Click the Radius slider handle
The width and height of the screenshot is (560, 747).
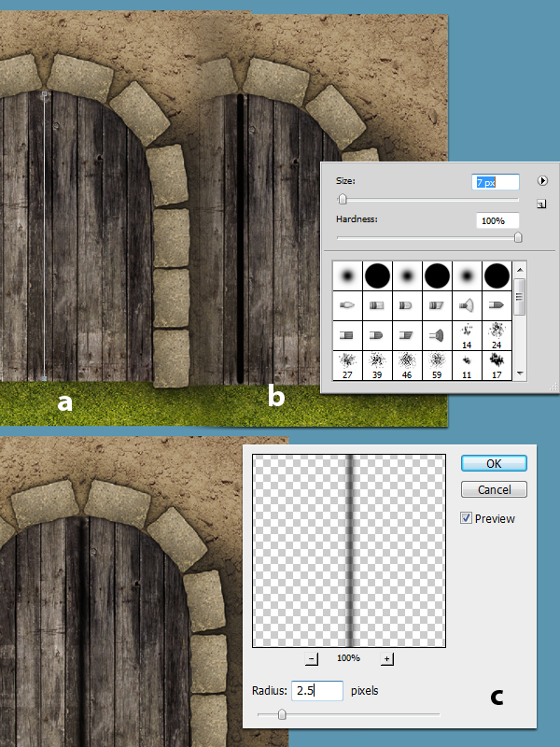coord(282,714)
